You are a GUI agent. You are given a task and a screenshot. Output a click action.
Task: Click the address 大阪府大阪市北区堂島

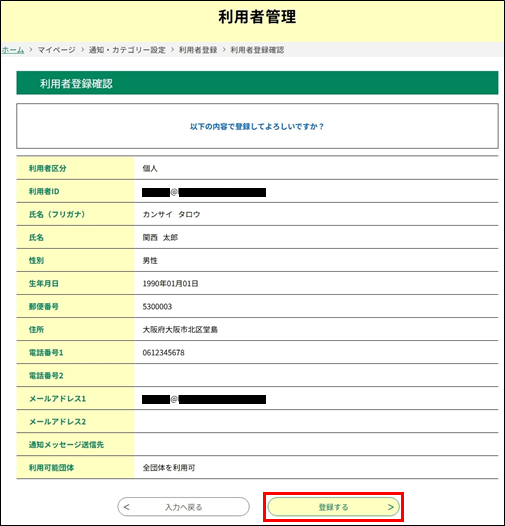click(x=180, y=330)
